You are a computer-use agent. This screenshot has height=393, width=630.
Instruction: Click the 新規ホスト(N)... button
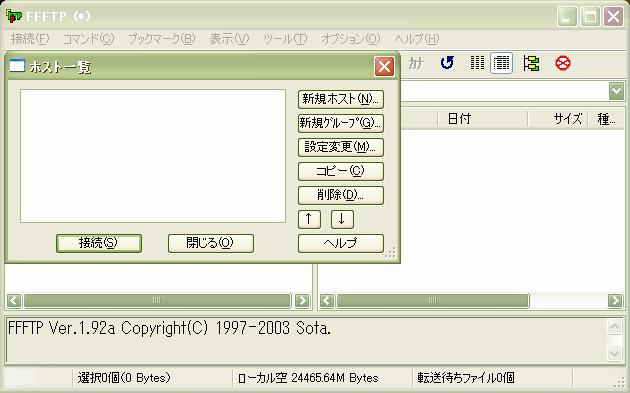(341, 99)
